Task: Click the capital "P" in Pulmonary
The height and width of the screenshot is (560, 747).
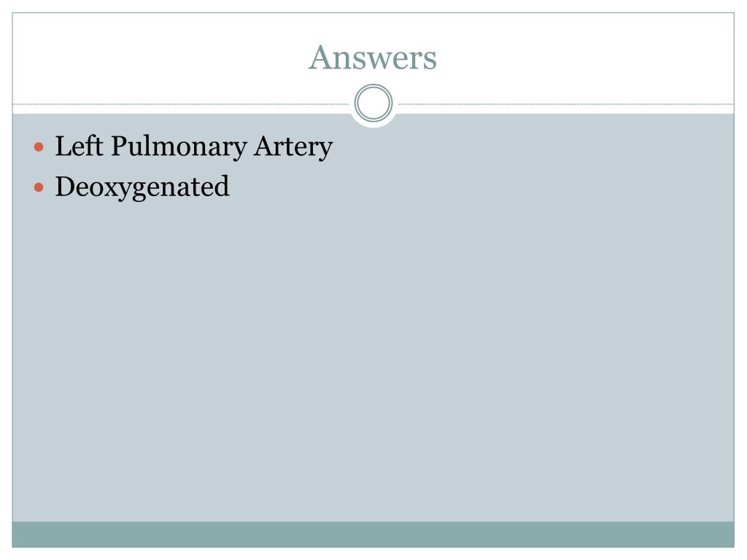Action: coord(120,146)
